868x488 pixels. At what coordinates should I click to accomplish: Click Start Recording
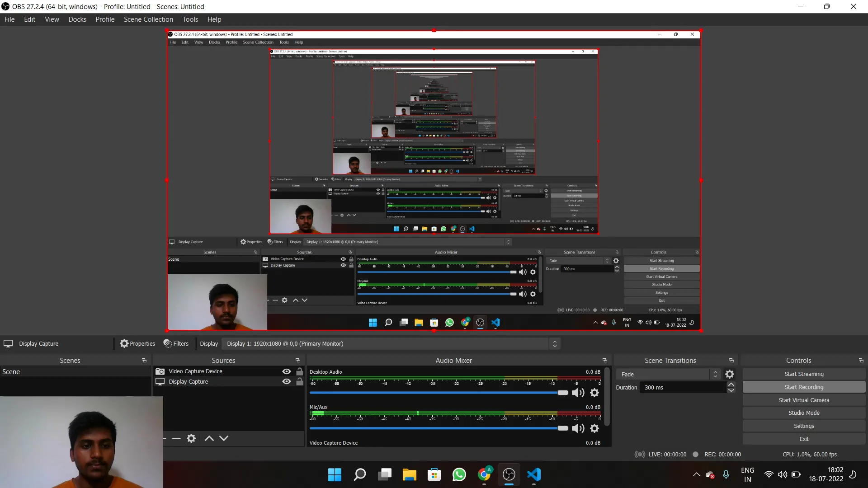click(x=803, y=387)
